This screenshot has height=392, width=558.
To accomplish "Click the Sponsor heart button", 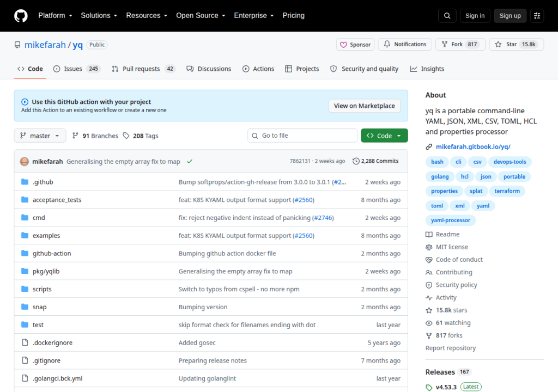I will [355, 45].
